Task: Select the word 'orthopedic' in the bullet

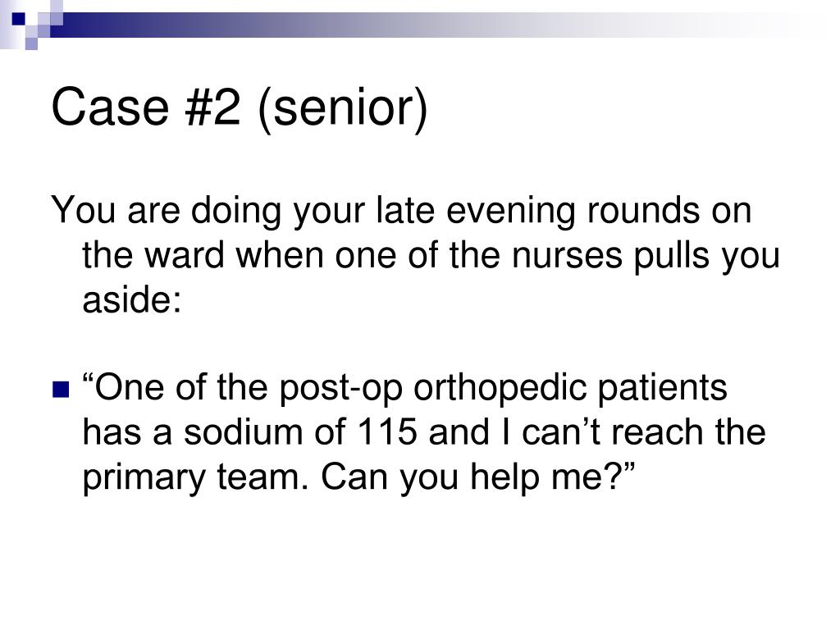Action: [x=500, y=388]
